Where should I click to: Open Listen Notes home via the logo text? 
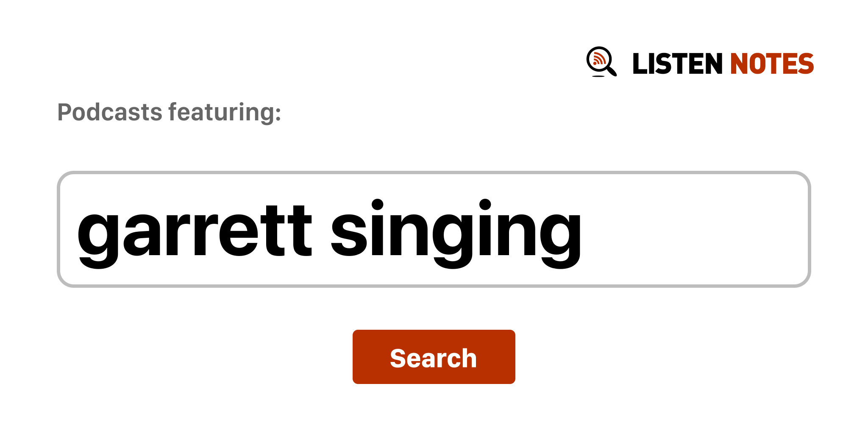723,64
